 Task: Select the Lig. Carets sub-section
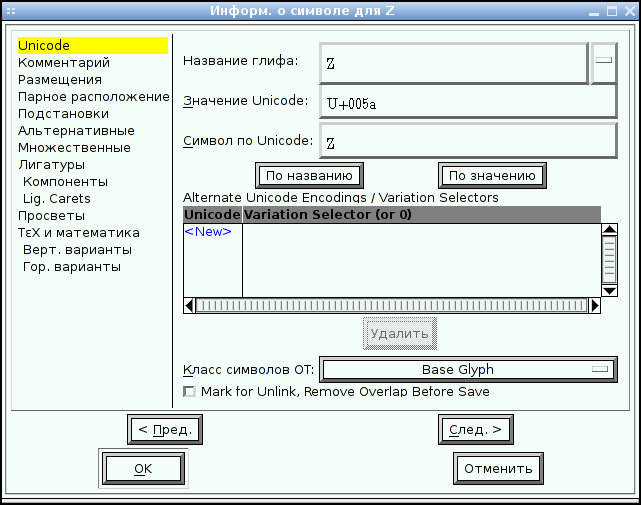tap(57, 199)
